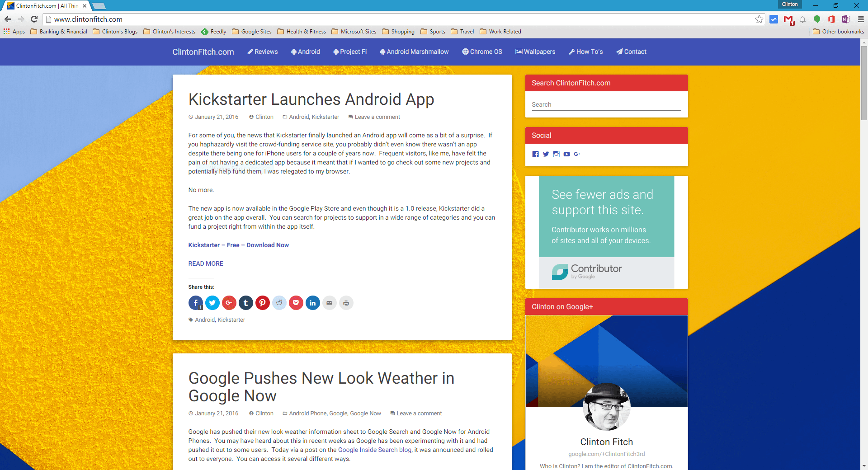
Task: Open the How To's menu item
Action: point(586,52)
